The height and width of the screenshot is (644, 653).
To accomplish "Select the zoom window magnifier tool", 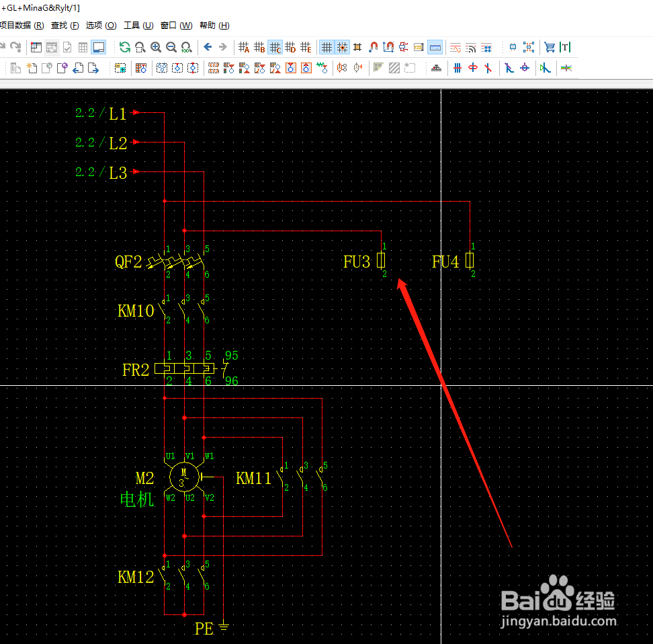I will (140, 47).
